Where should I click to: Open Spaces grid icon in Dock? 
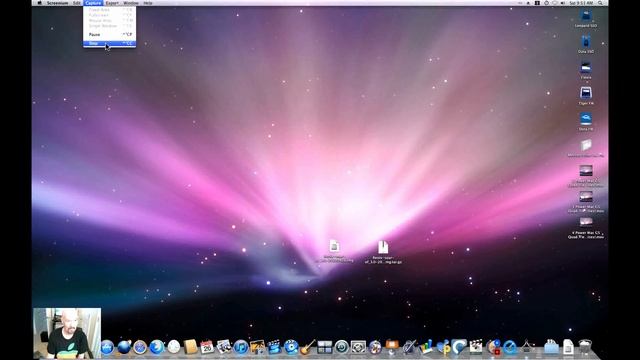tap(324, 347)
